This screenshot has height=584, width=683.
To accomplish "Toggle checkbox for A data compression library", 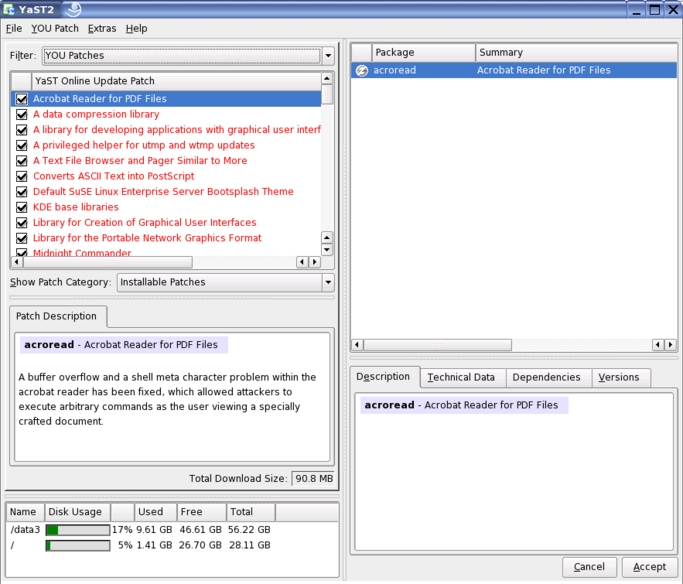I will tap(22, 115).
